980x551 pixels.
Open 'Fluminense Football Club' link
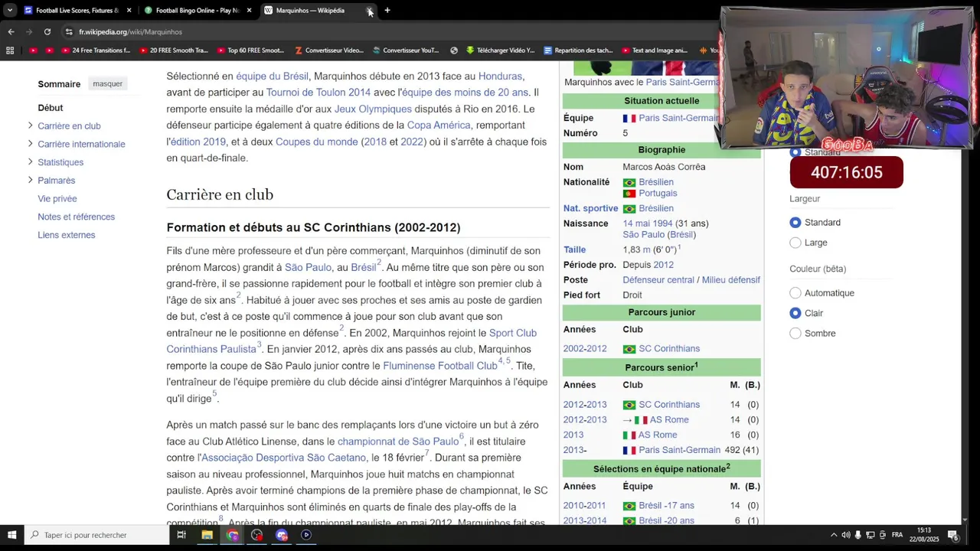point(440,366)
